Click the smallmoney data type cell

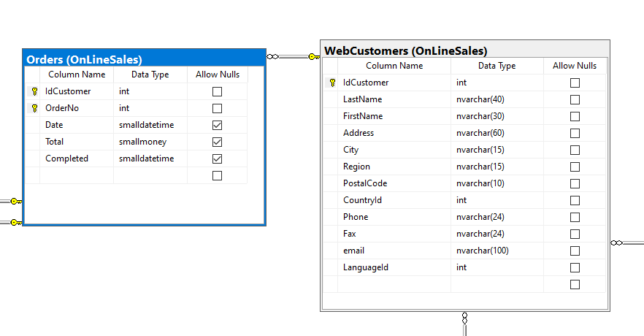[150, 142]
